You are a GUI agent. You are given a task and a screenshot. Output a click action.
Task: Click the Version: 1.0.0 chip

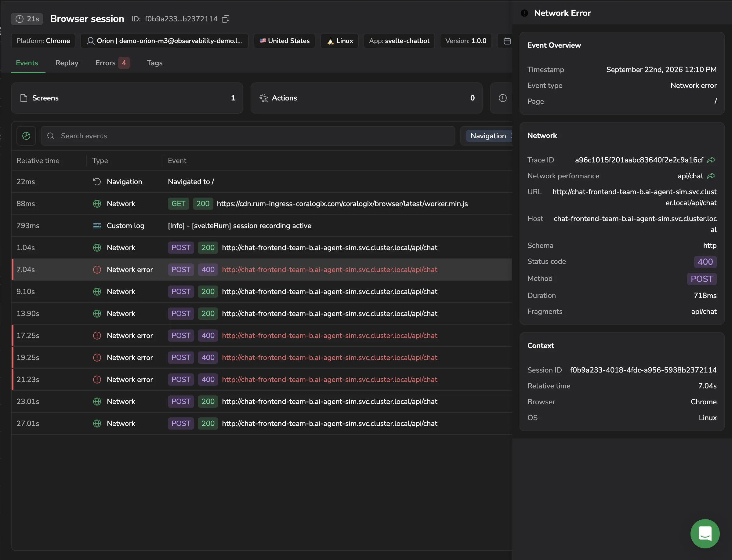point(466,41)
